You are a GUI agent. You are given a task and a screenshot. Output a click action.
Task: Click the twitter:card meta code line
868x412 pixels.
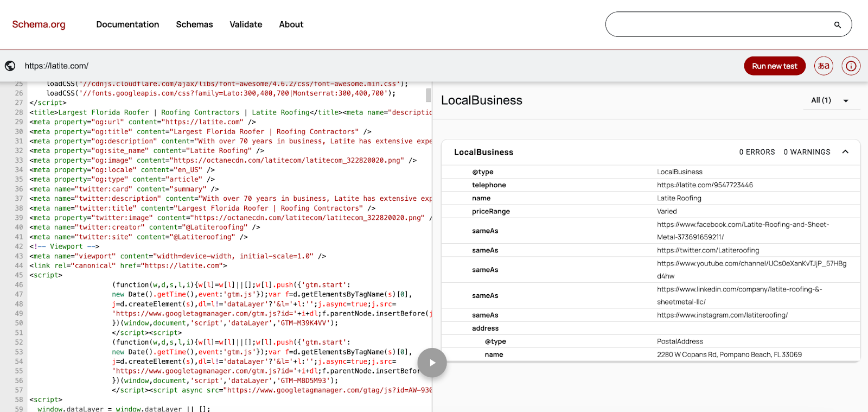(x=124, y=189)
